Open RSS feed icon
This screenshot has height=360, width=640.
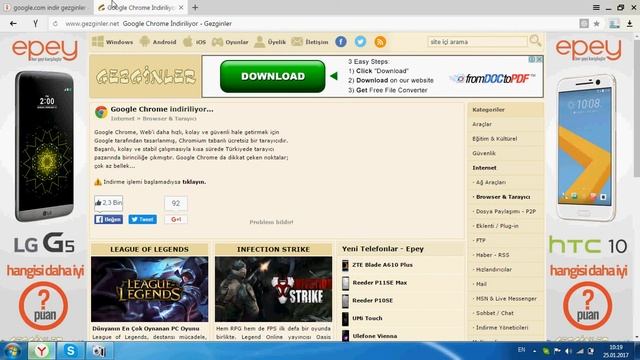click(380, 42)
